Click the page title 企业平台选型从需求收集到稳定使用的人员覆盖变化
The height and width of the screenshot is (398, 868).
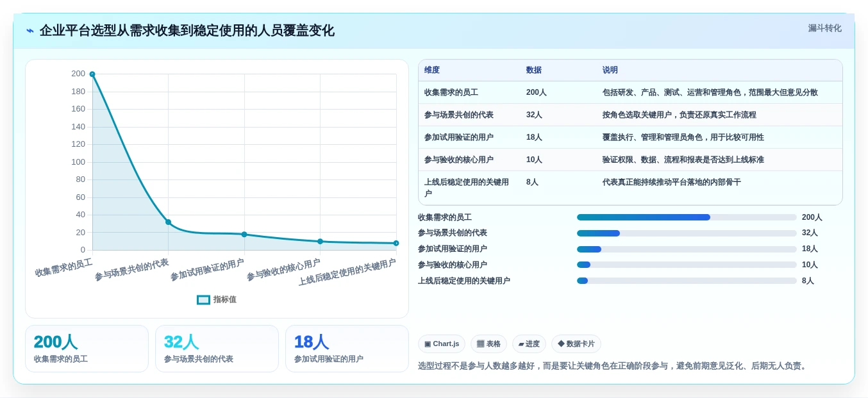[x=187, y=31]
